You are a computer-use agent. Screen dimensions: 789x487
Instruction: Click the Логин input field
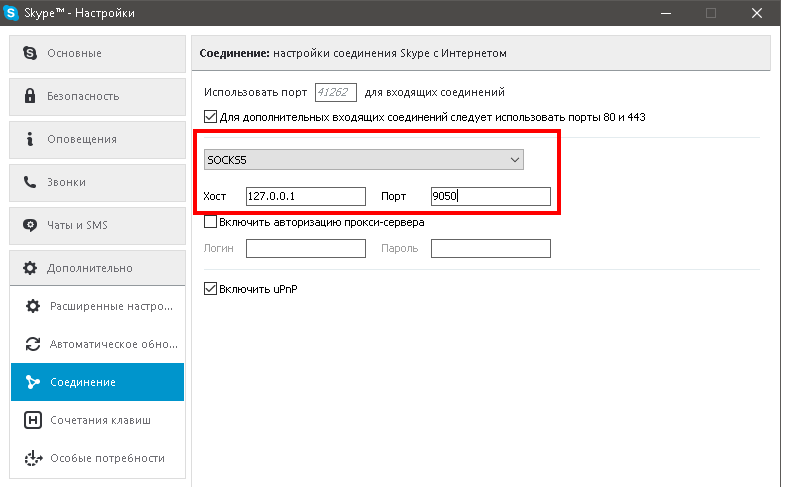pos(305,248)
